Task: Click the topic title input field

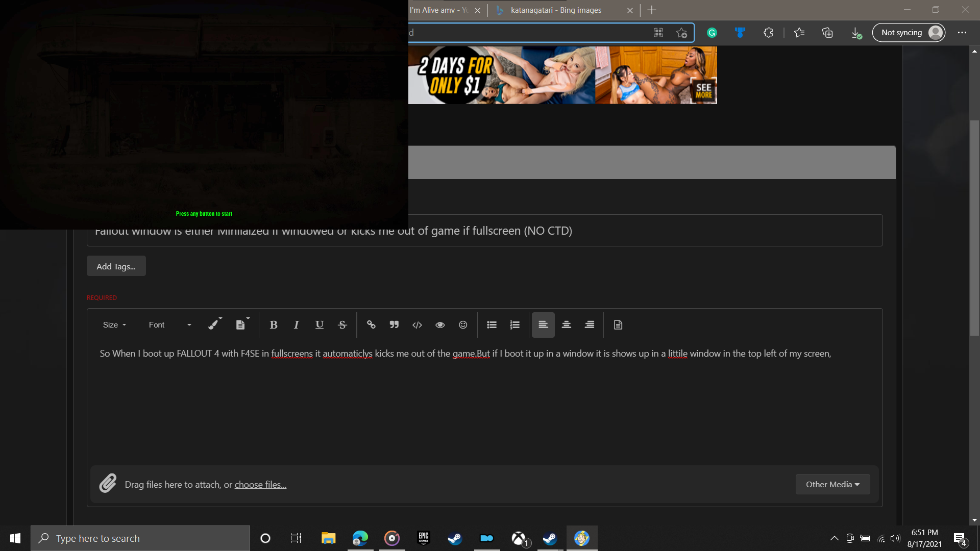Action: pyautogui.click(x=484, y=231)
